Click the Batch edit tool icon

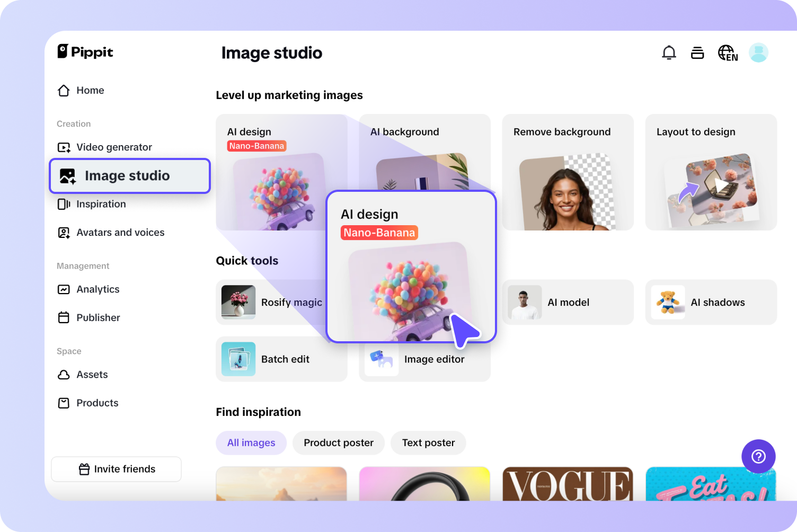pyautogui.click(x=238, y=359)
